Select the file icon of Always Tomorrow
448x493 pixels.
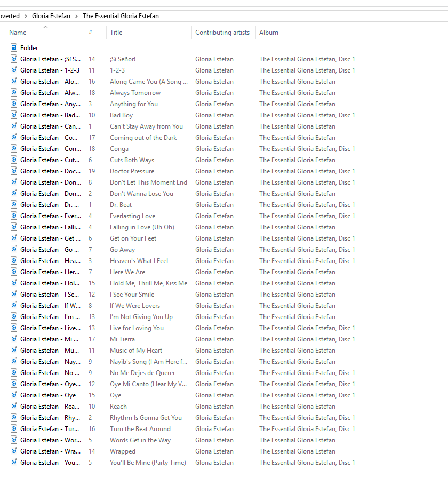pyautogui.click(x=14, y=93)
